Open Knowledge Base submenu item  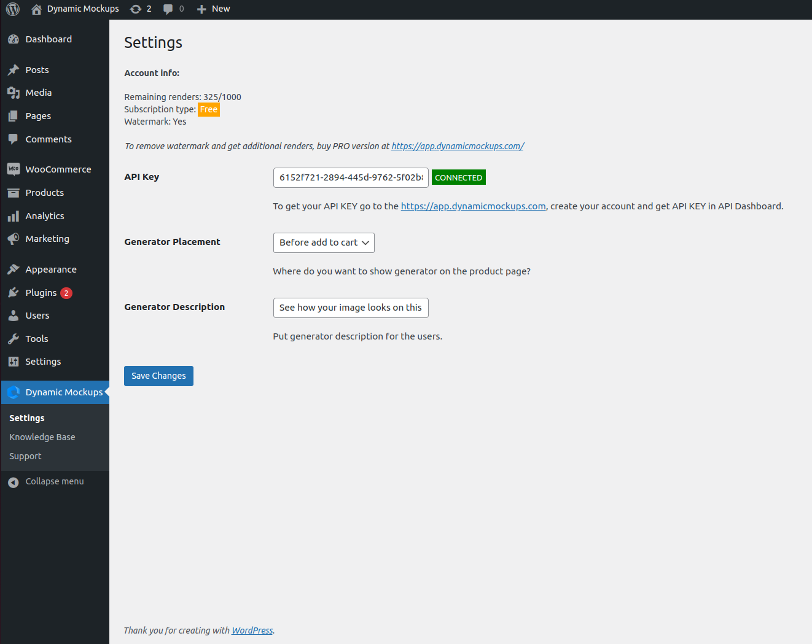point(42,437)
